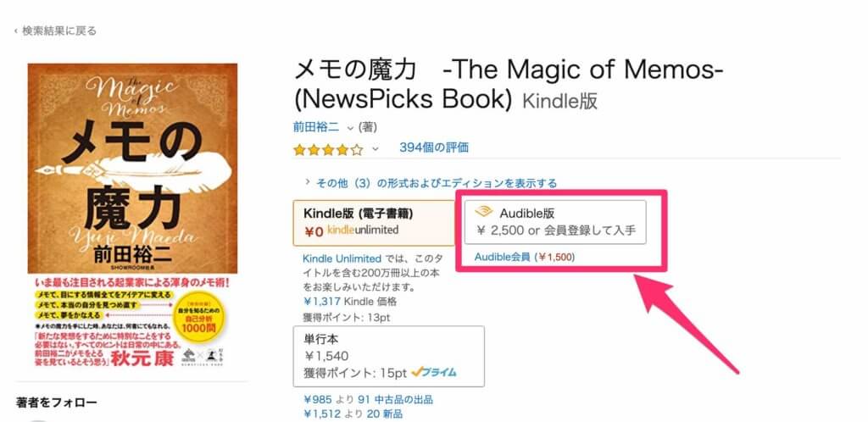Click the 著者をフォロー heading
The height and width of the screenshot is (422, 868).
tap(57, 403)
